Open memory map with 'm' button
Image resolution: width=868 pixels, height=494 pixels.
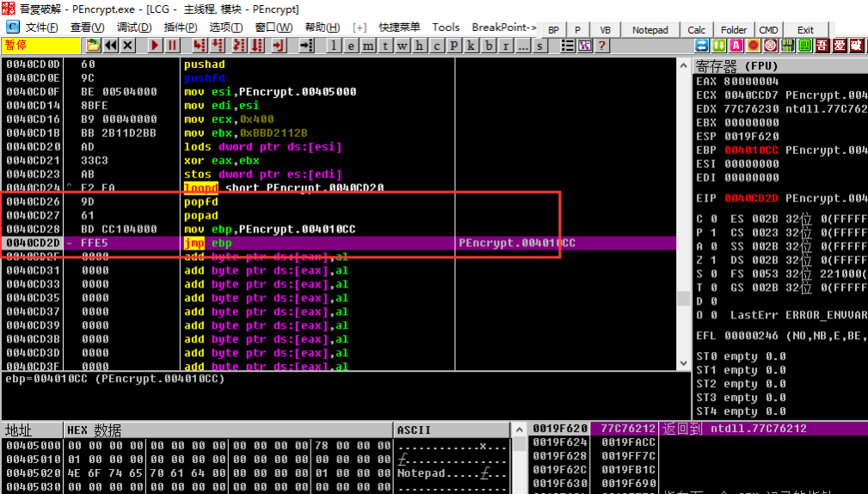[368, 46]
